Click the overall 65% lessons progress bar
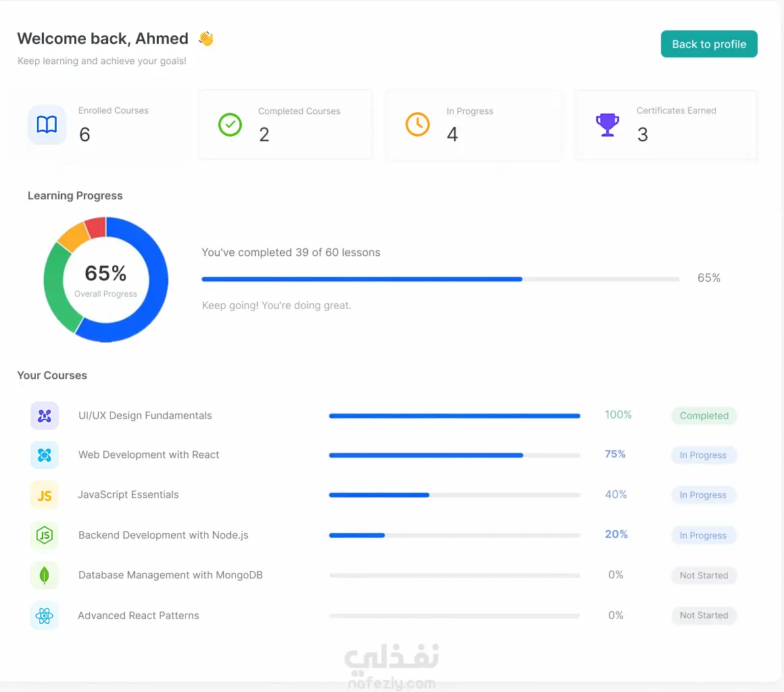Viewport: 784px width, 692px height. 441,279
